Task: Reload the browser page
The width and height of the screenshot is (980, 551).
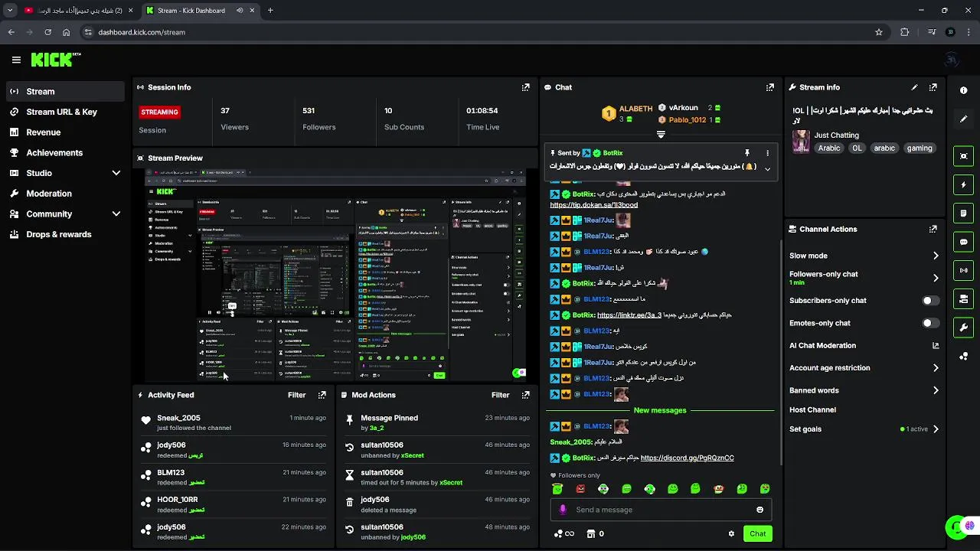Action: point(47,32)
